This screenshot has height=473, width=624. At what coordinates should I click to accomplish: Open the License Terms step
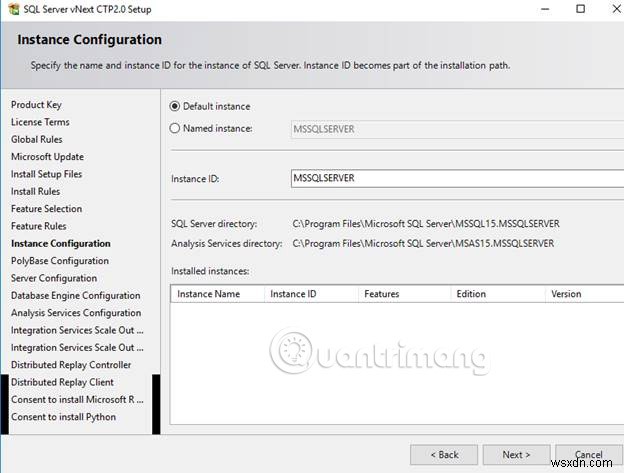click(40, 122)
